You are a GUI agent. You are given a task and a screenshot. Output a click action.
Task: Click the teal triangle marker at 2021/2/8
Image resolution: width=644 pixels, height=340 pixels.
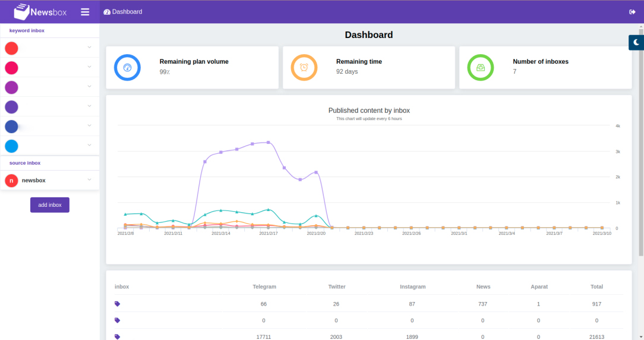coord(126,214)
